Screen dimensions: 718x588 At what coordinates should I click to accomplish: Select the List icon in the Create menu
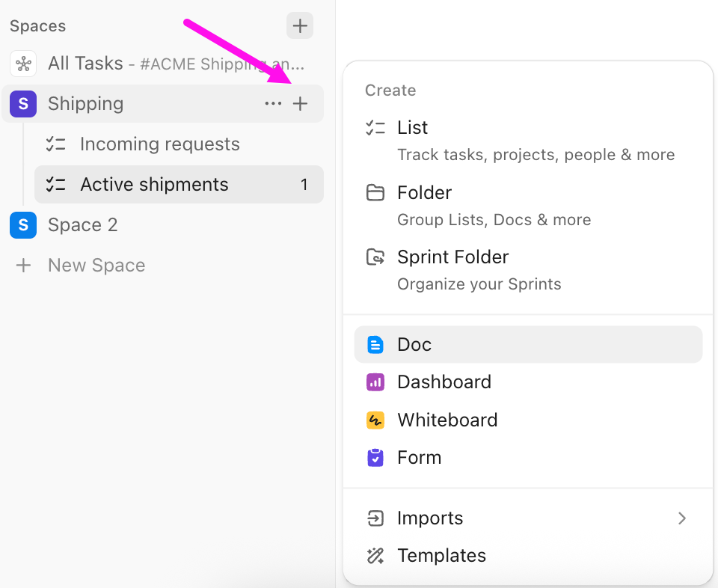(x=375, y=127)
